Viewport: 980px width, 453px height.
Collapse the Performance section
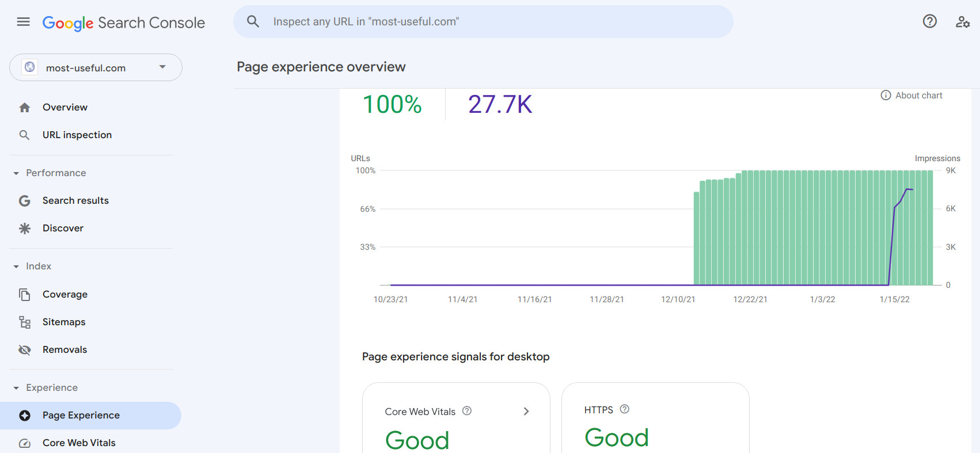16,173
